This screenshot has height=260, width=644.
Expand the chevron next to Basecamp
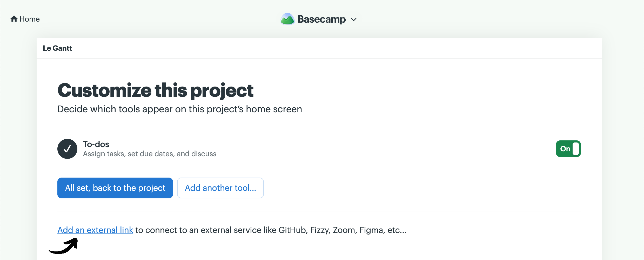(x=354, y=19)
